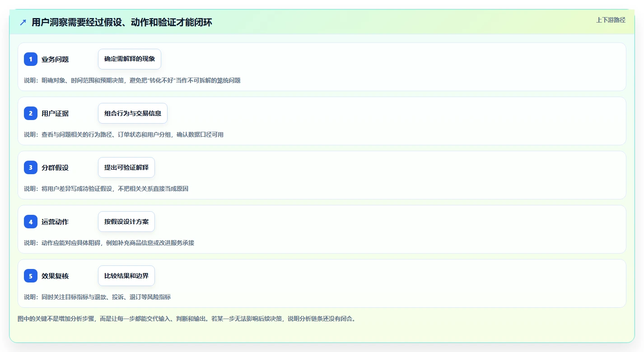
Task: Click the 按假设设计方案 pill
Action: tap(126, 222)
